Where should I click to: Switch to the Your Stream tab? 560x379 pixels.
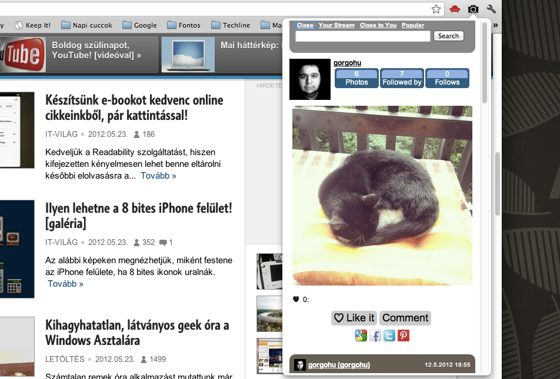336,25
